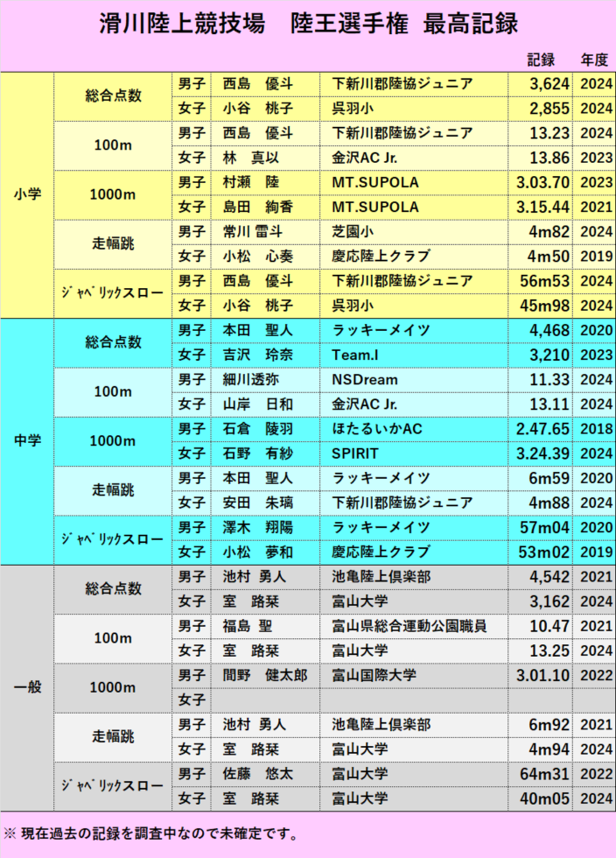Viewport: 616px width, 858px height.
Task: Select the 富山国際大学 cell
Action: [x=374, y=675]
